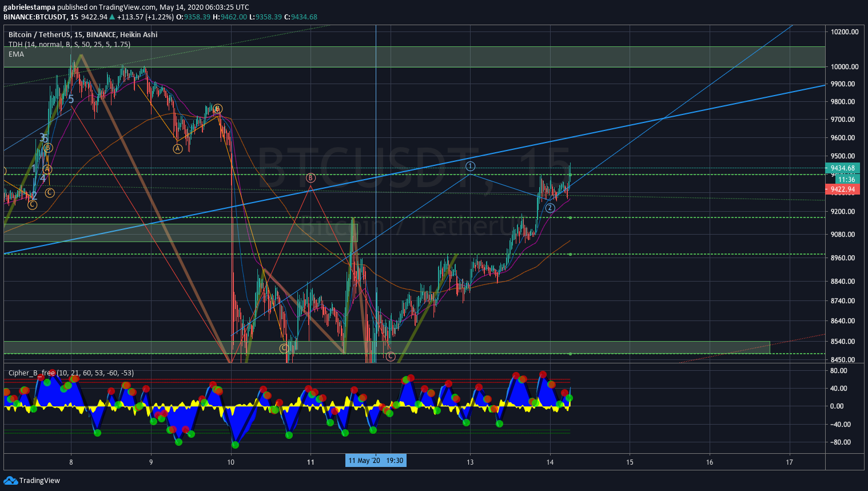Image resolution: width=868 pixels, height=491 pixels.
Task: Click date 8 on time axis
Action: click(x=71, y=462)
